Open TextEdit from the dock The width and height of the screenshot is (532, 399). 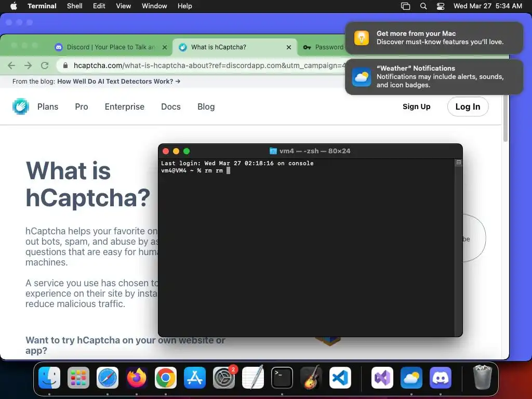[x=253, y=378]
